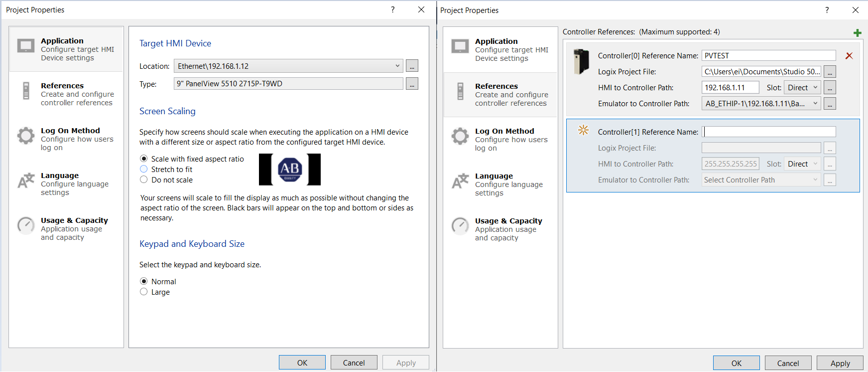Browse Controller[1] Emulator to Controller Path
This screenshot has width=868, height=372.
(830, 180)
